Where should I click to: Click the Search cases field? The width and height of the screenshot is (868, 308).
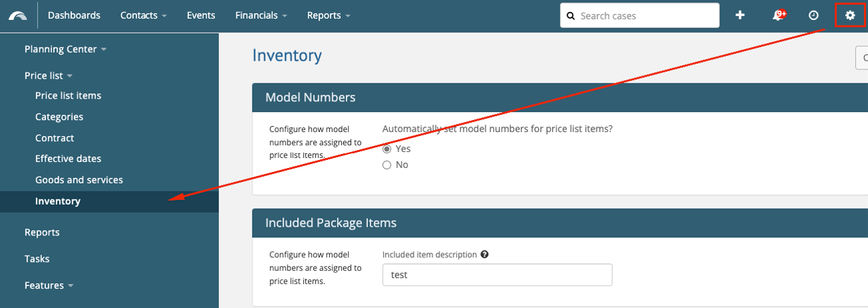coord(640,15)
